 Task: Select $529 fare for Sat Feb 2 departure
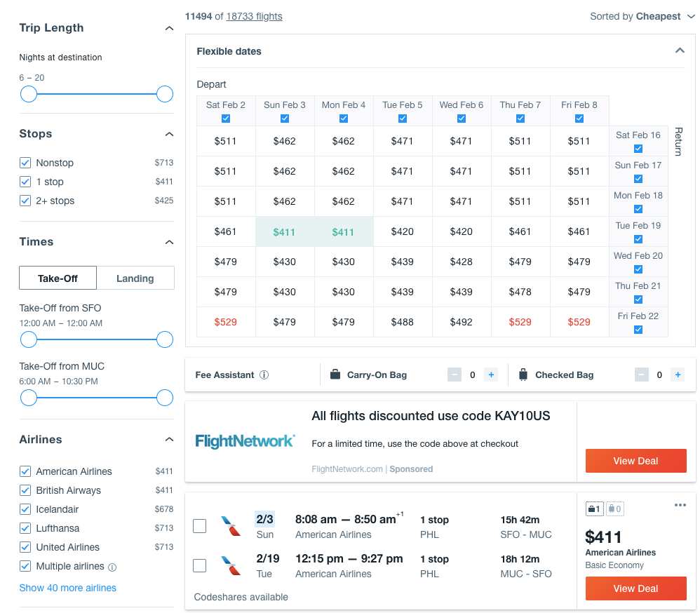[x=226, y=322]
